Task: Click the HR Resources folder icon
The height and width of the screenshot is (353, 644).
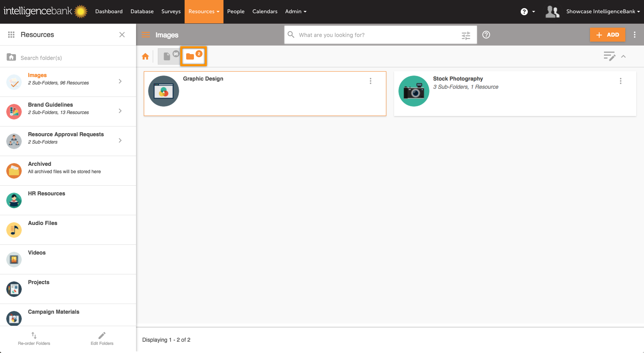Action: (x=14, y=200)
